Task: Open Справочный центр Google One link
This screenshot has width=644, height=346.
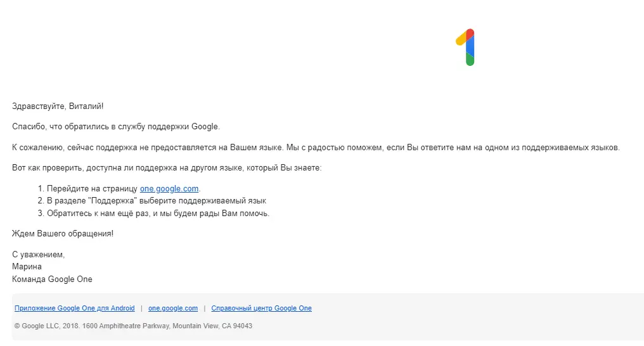Action: click(x=261, y=308)
